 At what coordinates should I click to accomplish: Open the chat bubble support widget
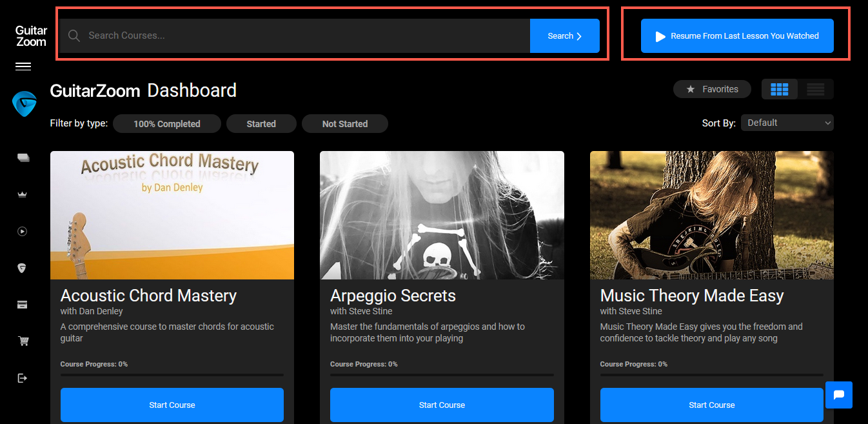(839, 395)
